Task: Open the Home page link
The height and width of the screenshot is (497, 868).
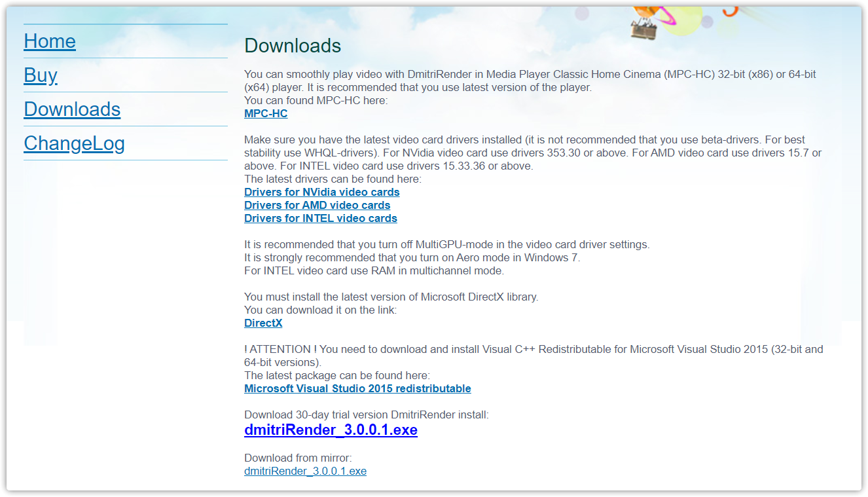Action: tap(50, 41)
